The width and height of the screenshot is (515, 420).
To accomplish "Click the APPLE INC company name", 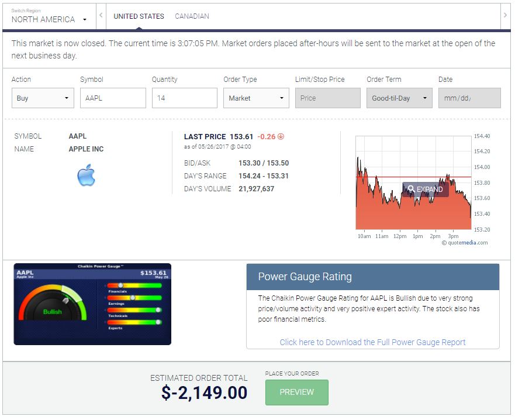I will (x=86, y=149).
